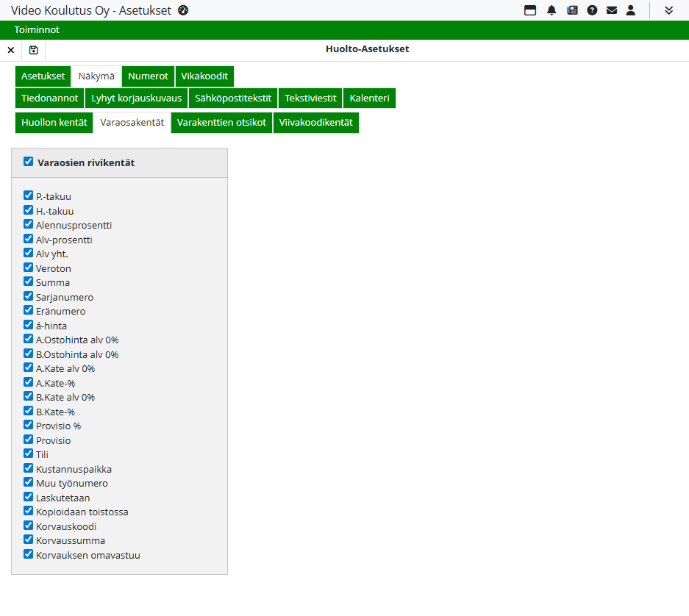Open the user profile icon
This screenshot has width=689, height=616.
(631, 10)
